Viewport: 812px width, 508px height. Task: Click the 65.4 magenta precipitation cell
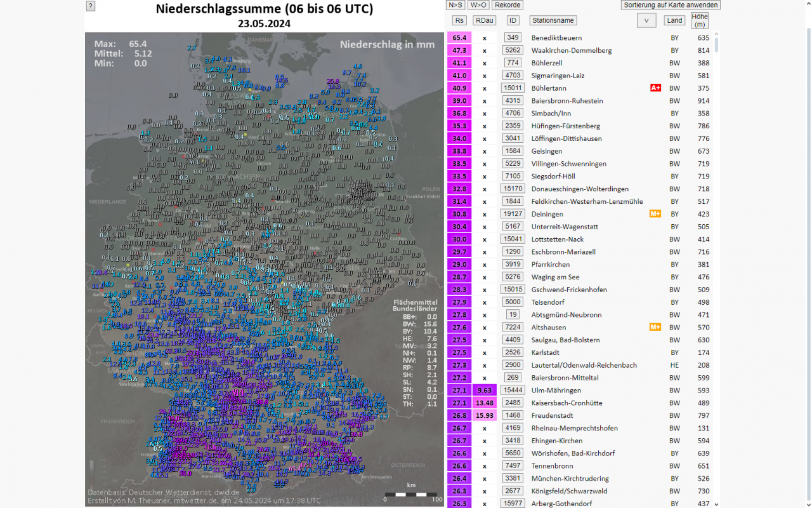pyautogui.click(x=459, y=38)
